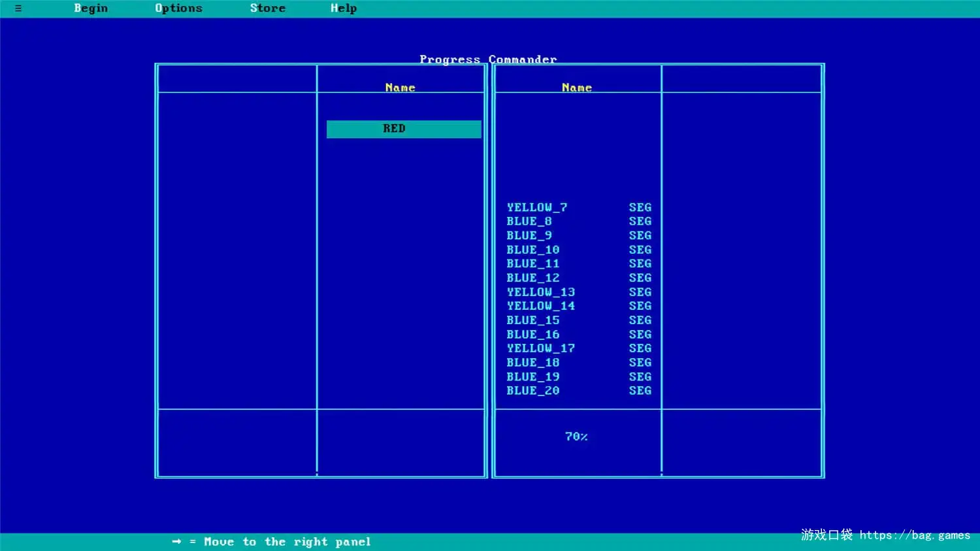The height and width of the screenshot is (551, 980).
Task: Select the BLUE_12 segment row
Action: (x=579, y=278)
